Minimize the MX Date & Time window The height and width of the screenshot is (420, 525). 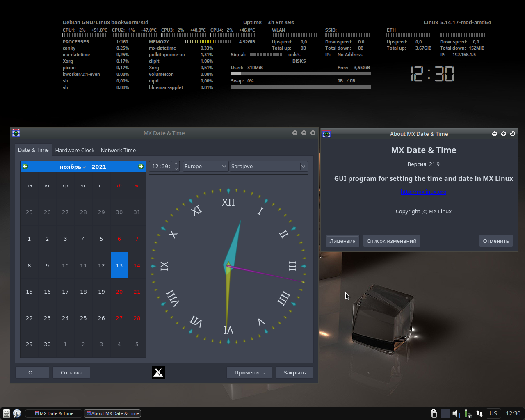(295, 133)
